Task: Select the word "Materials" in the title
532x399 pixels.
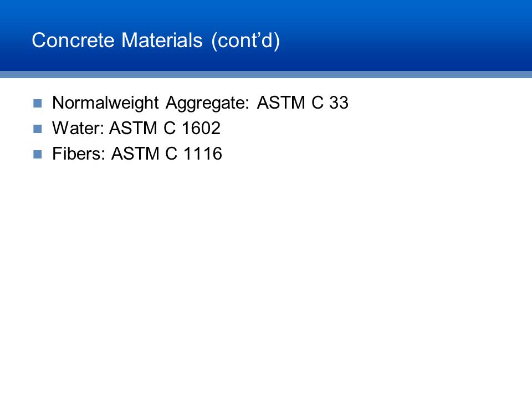Action: pos(162,40)
